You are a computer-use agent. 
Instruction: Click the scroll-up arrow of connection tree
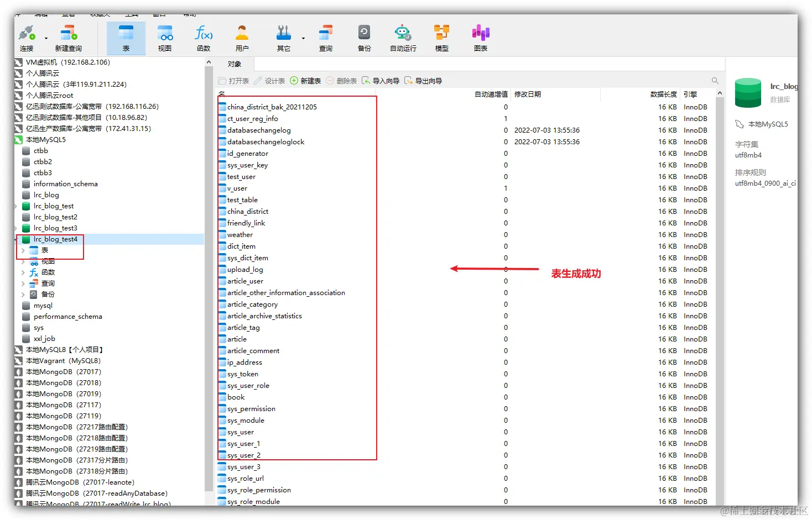coord(209,62)
